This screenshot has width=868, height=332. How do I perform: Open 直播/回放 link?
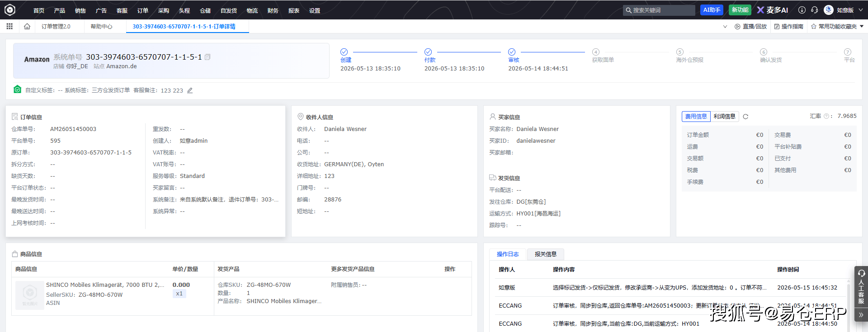pos(751,27)
